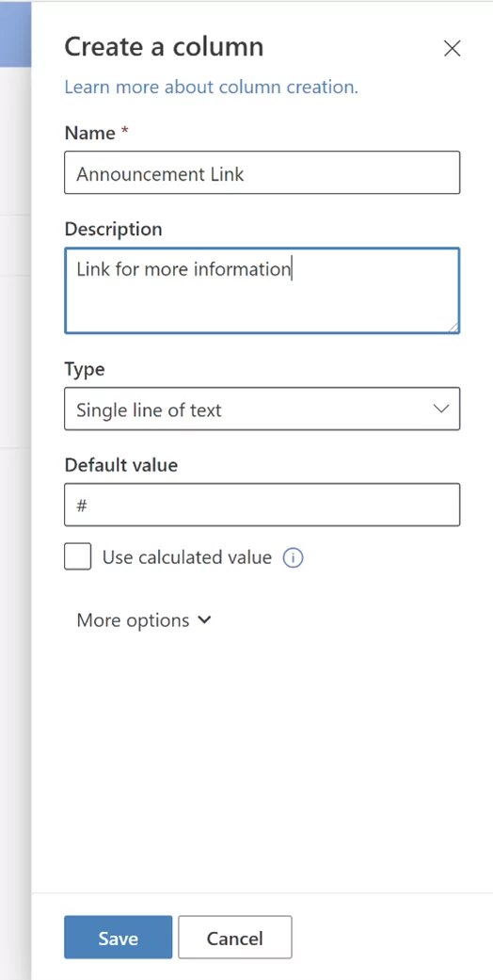Click the chevron arrow in Type field
The width and height of the screenshot is (493, 980).
441,409
